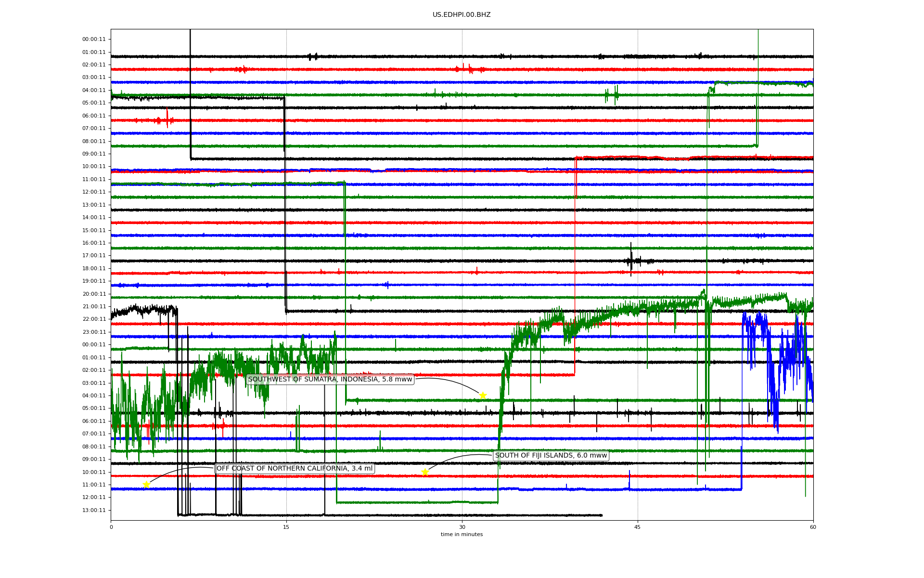
Task: Click the Southwest of Sumatra event star
Action: [x=483, y=395]
